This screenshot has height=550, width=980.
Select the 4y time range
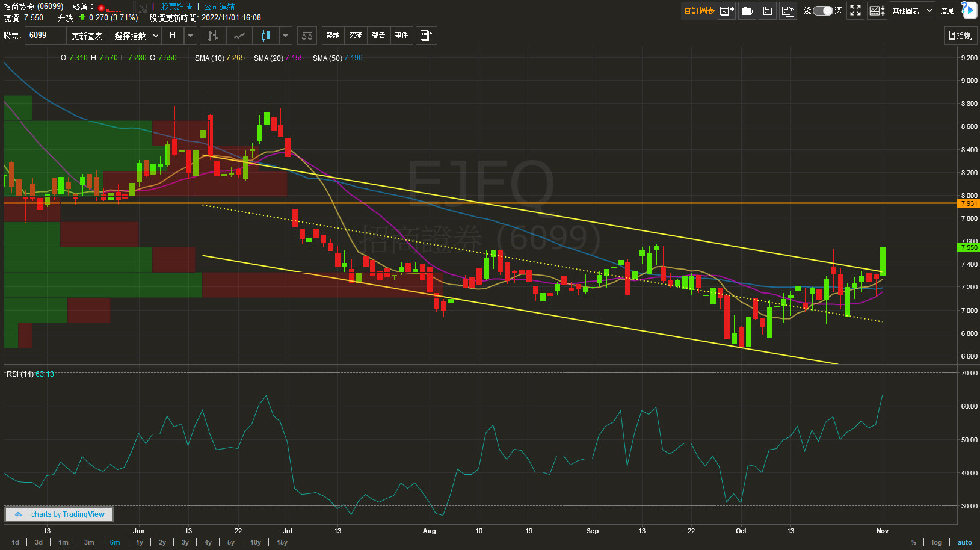tap(208, 542)
